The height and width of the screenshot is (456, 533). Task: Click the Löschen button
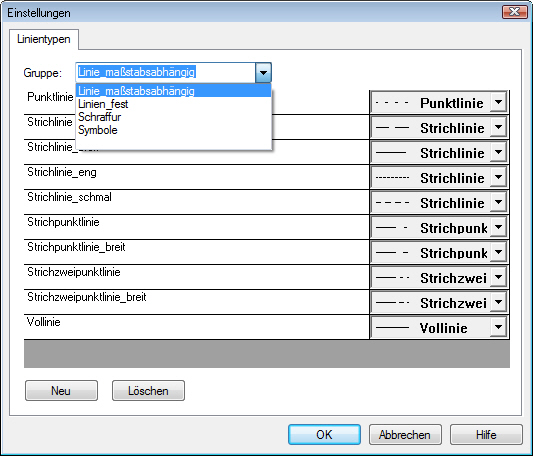(148, 391)
